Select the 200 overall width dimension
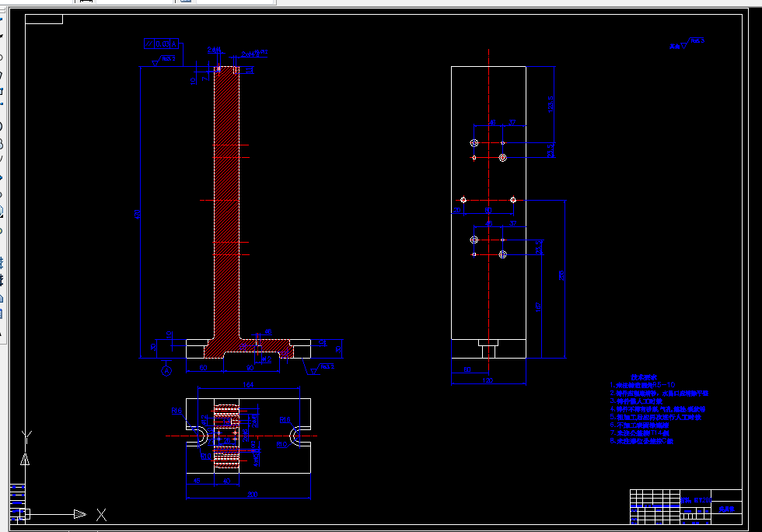 pyautogui.click(x=252, y=494)
